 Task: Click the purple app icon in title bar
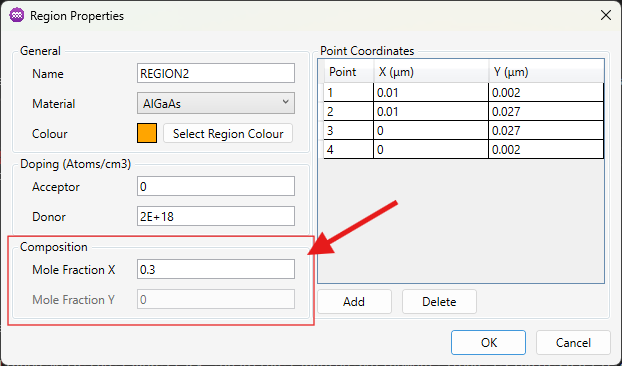(17, 15)
